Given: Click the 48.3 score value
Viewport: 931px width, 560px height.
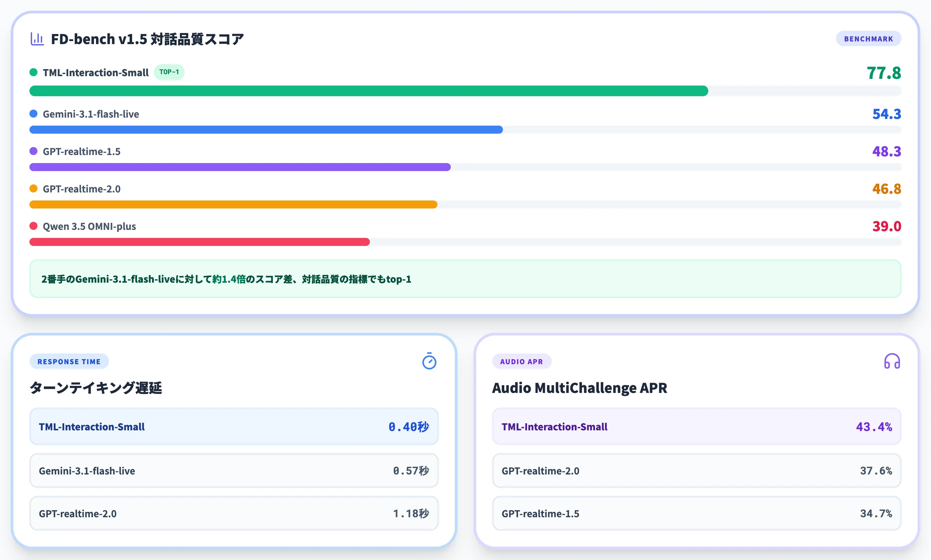Looking at the screenshot, I should 887,151.
